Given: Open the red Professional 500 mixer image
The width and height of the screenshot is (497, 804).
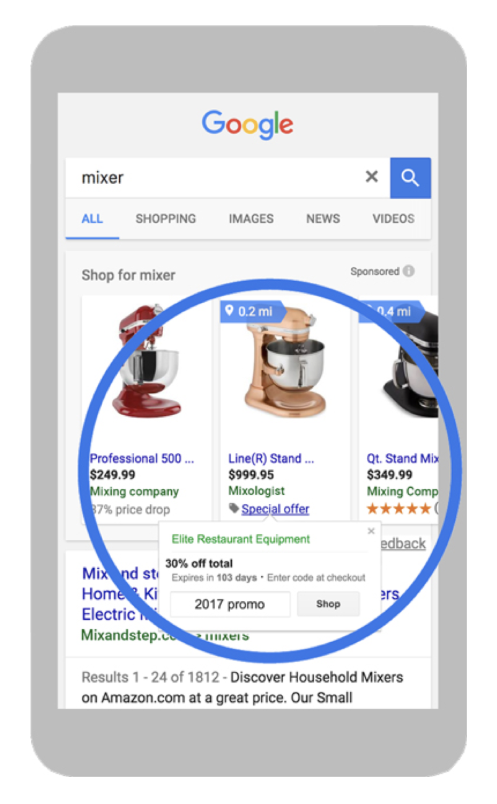Looking at the screenshot, I should (146, 361).
